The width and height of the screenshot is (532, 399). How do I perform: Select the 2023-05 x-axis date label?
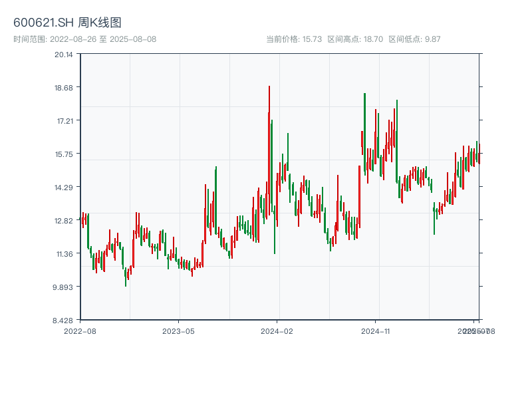[x=178, y=331]
